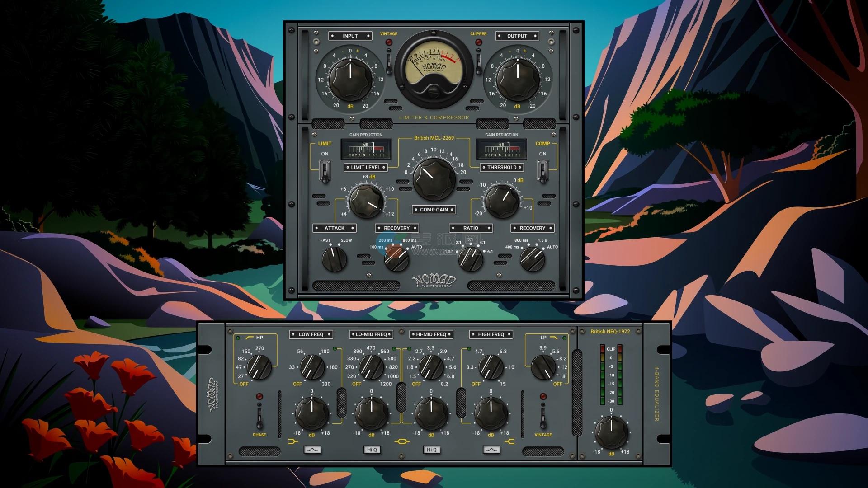The width and height of the screenshot is (868, 488).
Task: Click the 1200 marking on the Lo-Mid dial
Action: (x=386, y=384)
